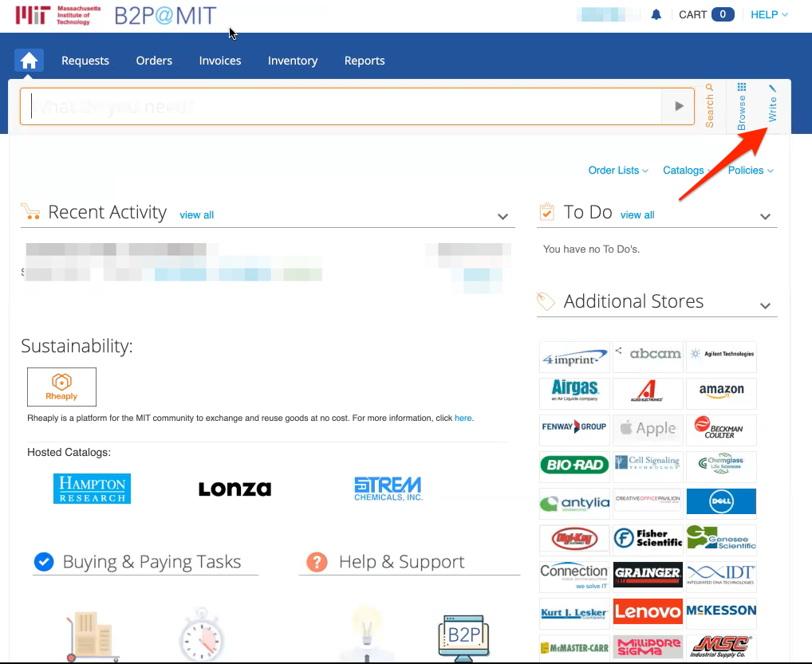Switch to Browse mode tab
This screenshot has height=664, width=812.
742,106
